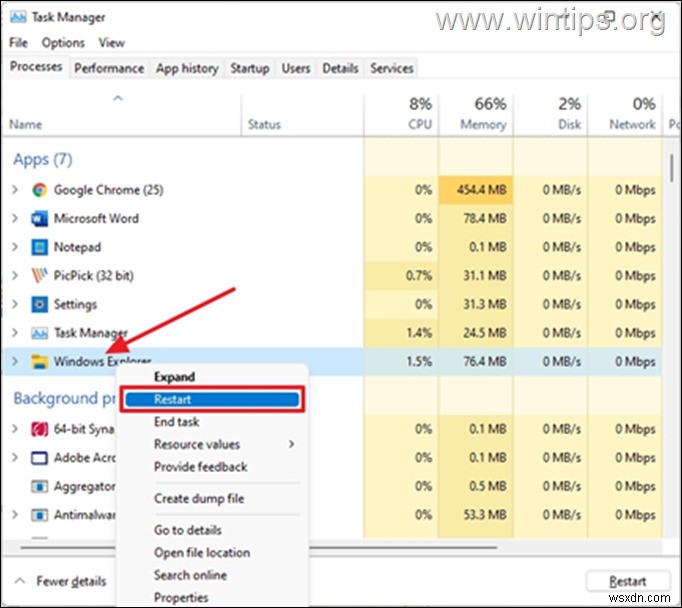Open the Options menu
682x608 pixels.
(x=63, y=43)
